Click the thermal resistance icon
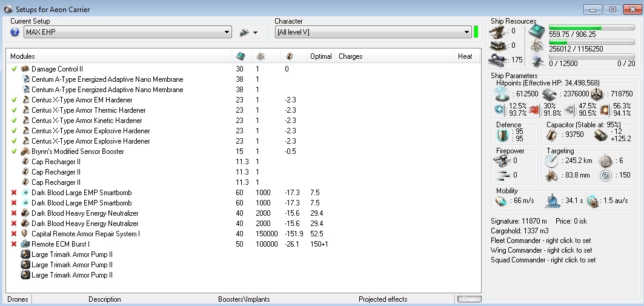Screen dimensions: 644x306 click(534, 110)
